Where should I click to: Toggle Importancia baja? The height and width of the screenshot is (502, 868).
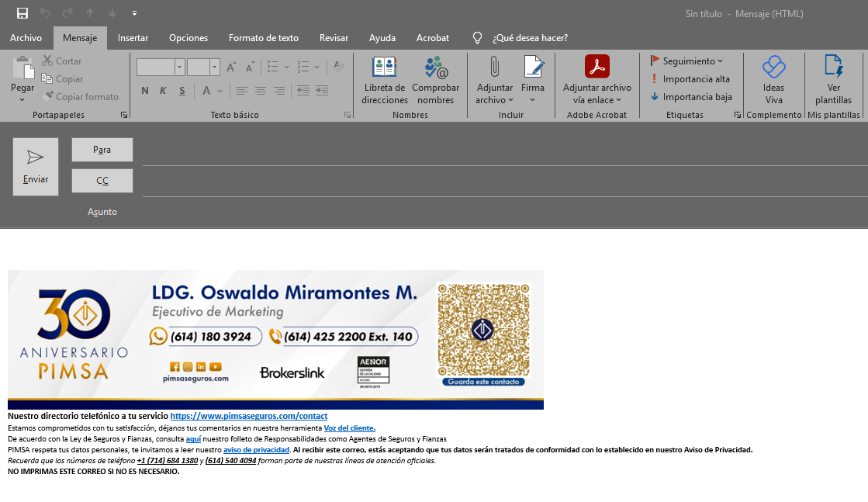tap(691, 96)
